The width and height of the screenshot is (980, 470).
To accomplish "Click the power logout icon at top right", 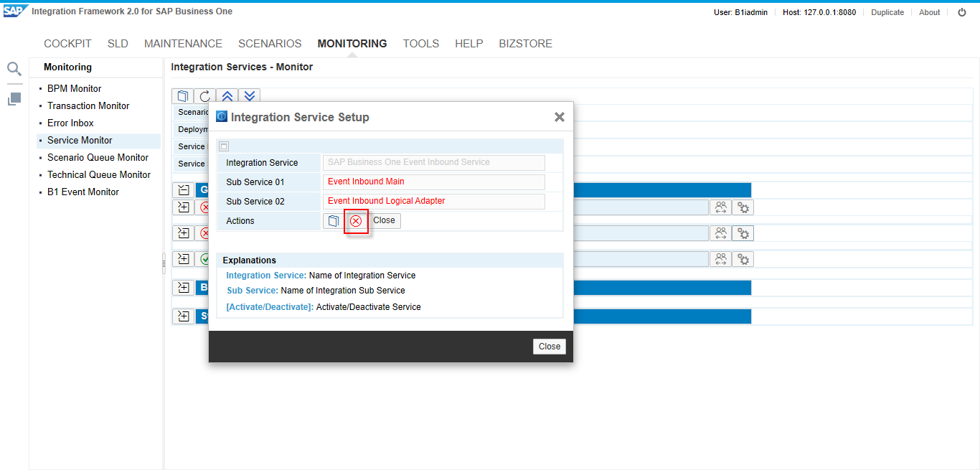I will coord(962,12).
